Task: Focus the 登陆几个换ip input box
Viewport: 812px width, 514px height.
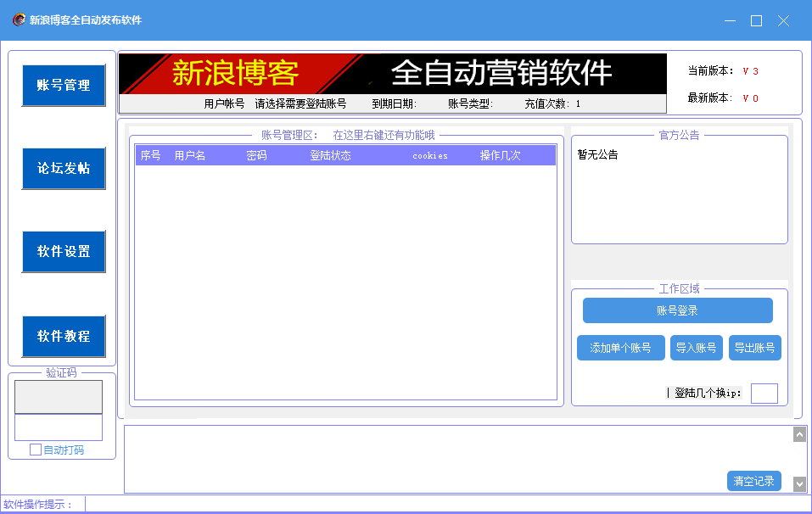Action: 764,394
